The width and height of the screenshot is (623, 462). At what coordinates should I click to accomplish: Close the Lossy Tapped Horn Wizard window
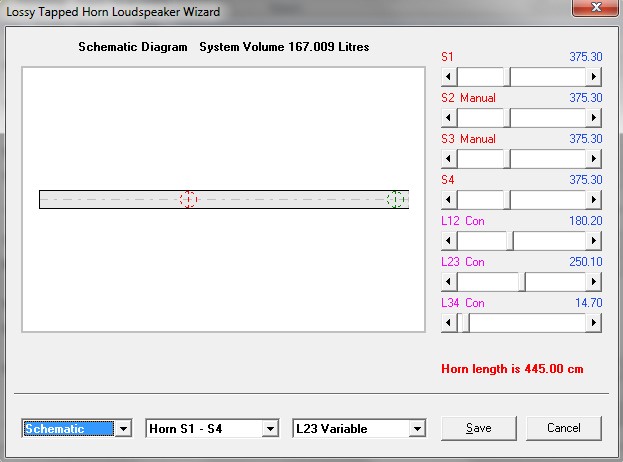(x=595, y=8)
